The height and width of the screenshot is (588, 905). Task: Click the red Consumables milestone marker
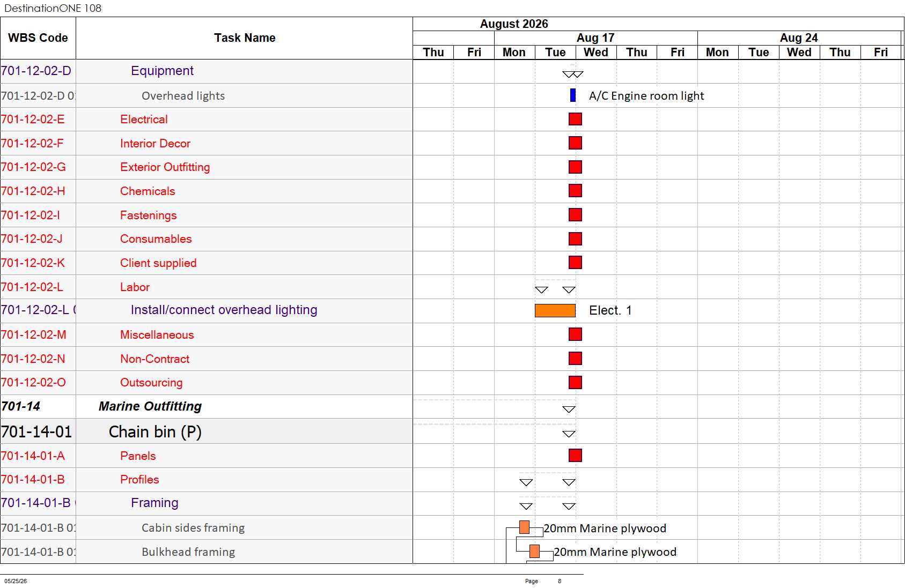coord(575,239)
